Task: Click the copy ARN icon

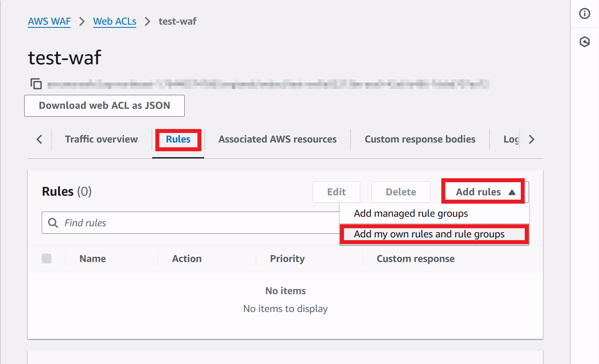Action: pyautogui.click(x=36, y=84)
